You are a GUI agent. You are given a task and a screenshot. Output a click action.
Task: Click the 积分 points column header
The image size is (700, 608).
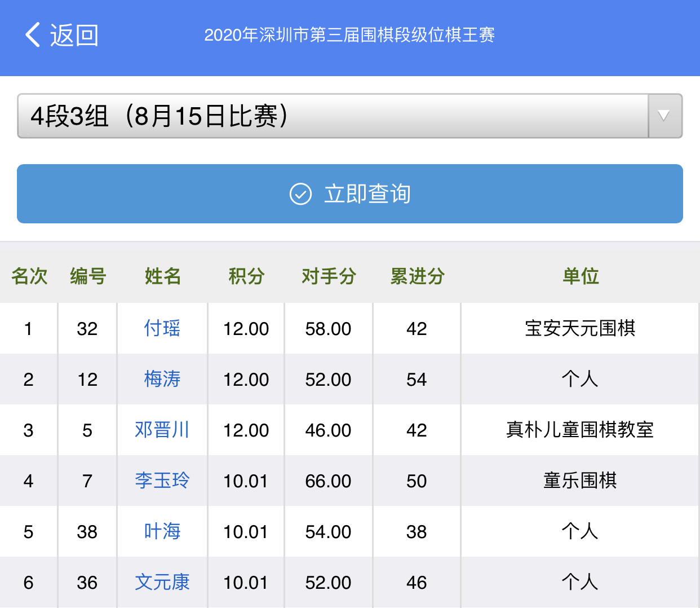[x=246, y=276]
